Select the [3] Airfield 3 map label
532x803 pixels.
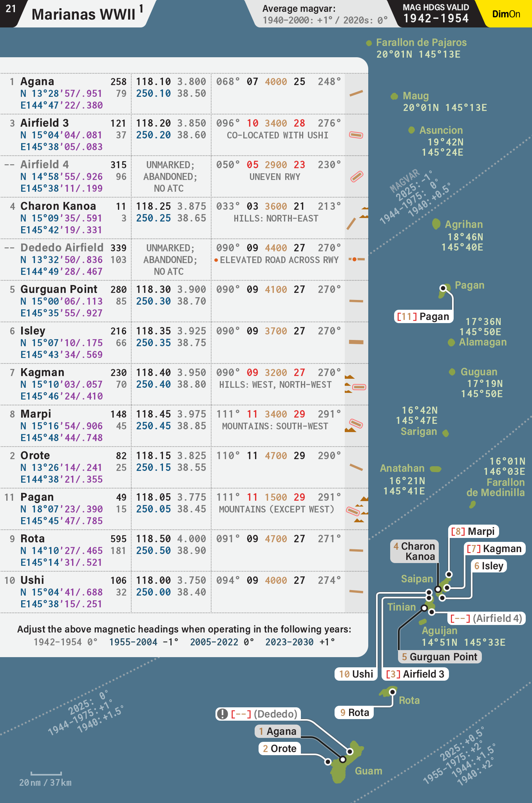(x=415, y=674)
